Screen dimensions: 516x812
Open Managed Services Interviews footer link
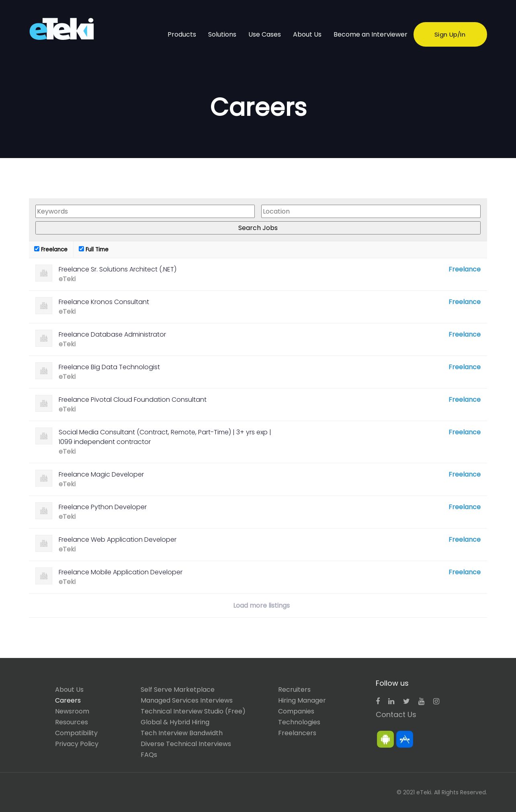[x=186, y=700]
